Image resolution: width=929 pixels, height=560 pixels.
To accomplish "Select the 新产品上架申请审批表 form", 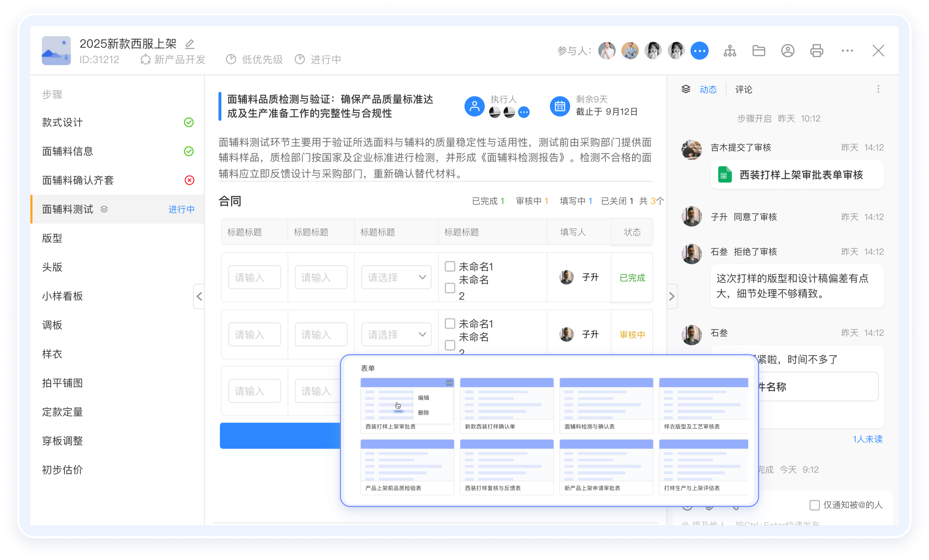I will [606, 467].
